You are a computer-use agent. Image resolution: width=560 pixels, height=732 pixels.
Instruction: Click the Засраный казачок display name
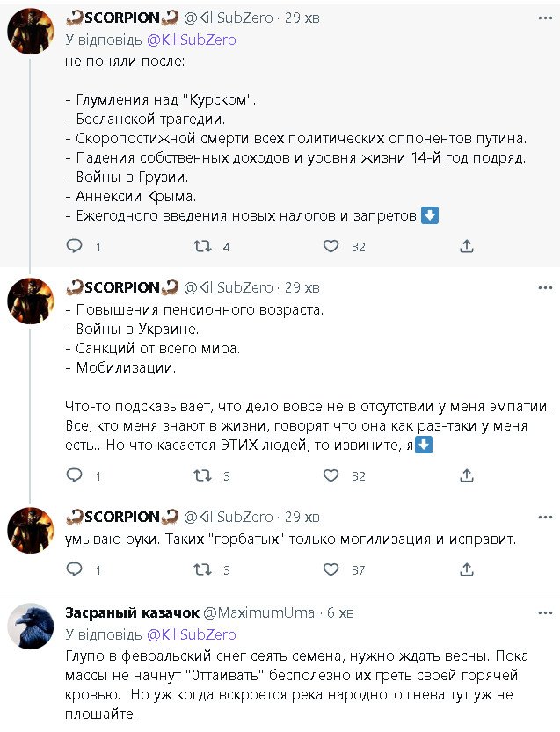pyautogui.click(x=132, y=612)
